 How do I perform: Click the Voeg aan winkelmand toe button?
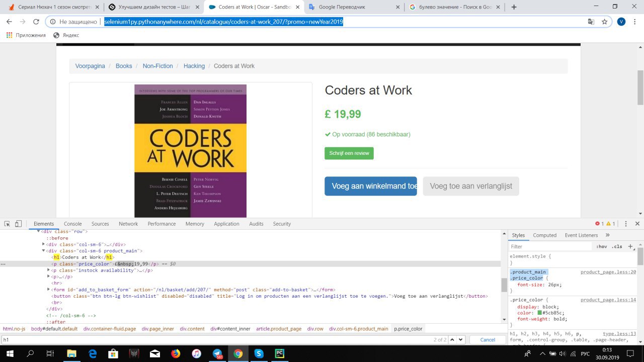(371, 186)
